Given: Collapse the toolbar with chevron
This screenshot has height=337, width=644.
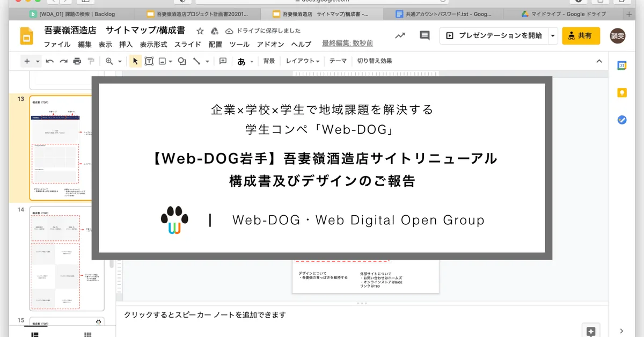Looking at the screenshot, I should point(599,61).
